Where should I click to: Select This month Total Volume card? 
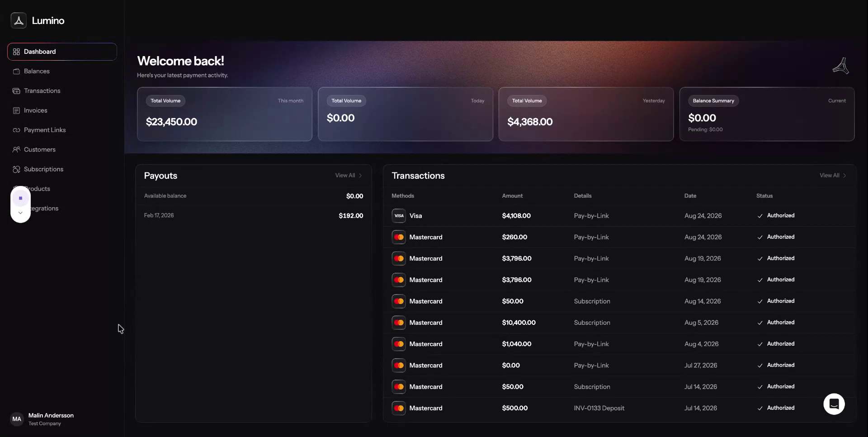pyautogui.click(x=225, y=114)
